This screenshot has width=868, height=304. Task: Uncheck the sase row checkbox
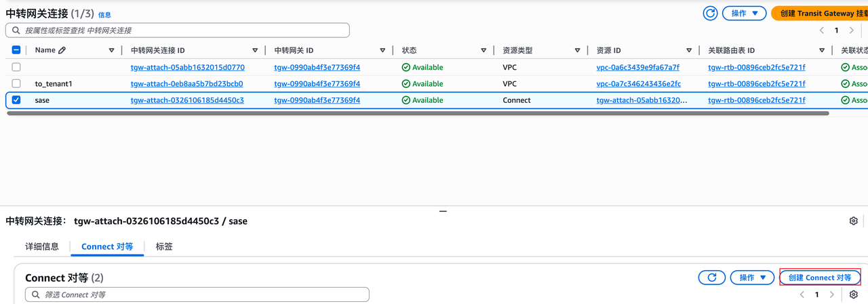pos(16,100)
